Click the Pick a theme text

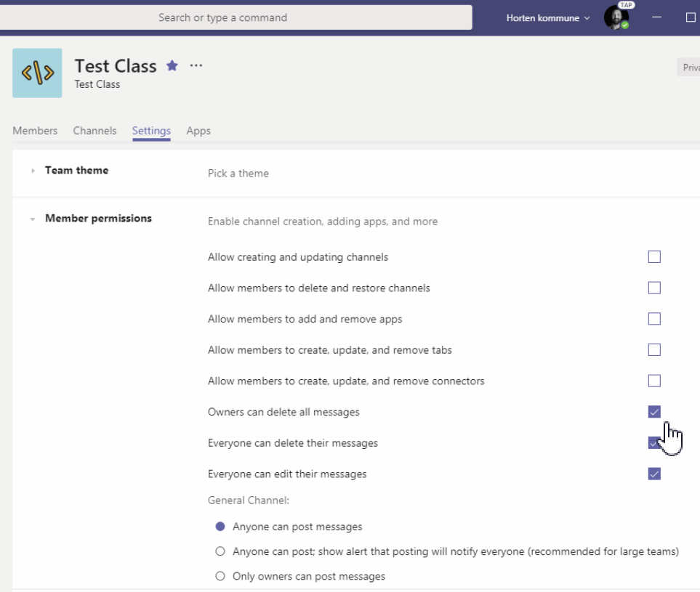(238, 173)
